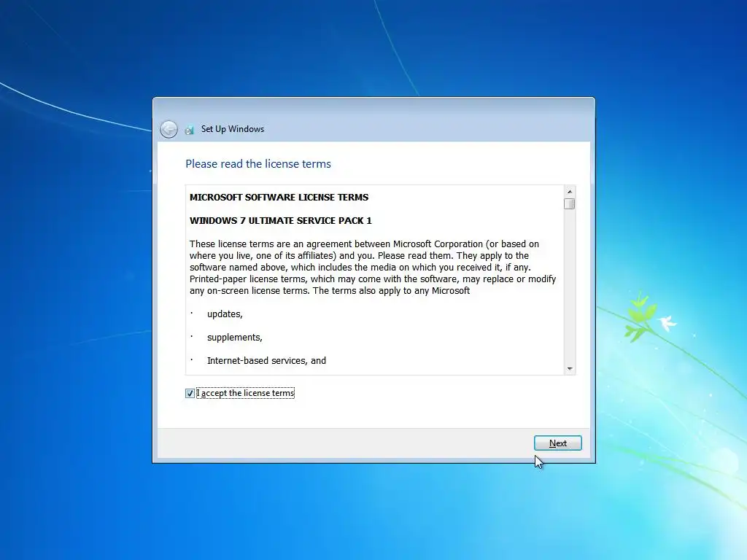The image size is (747, 560).
Task: Click 'Internet-based services, and' bullet item
Action: click(x=266, y=361)
